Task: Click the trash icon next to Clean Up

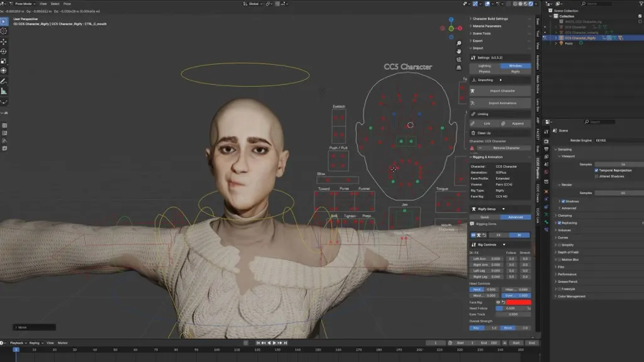Action: tap(473, 133)
